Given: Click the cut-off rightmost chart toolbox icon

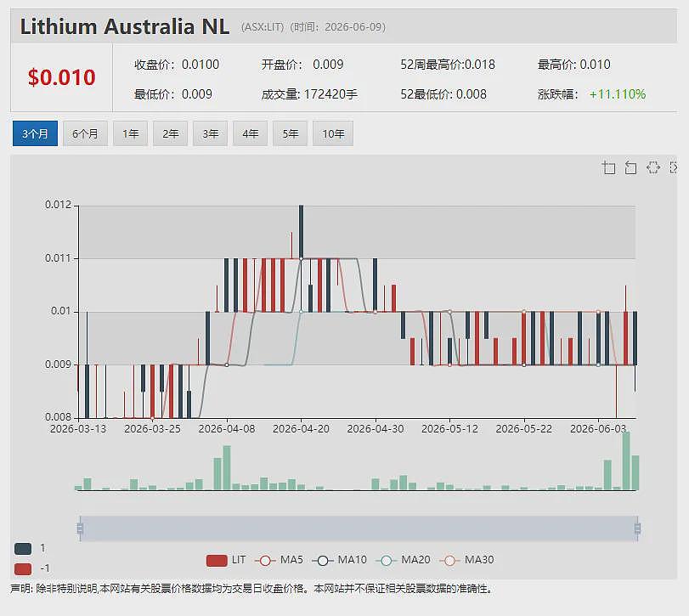Looking at the screenshot, I should coord(673,167).
